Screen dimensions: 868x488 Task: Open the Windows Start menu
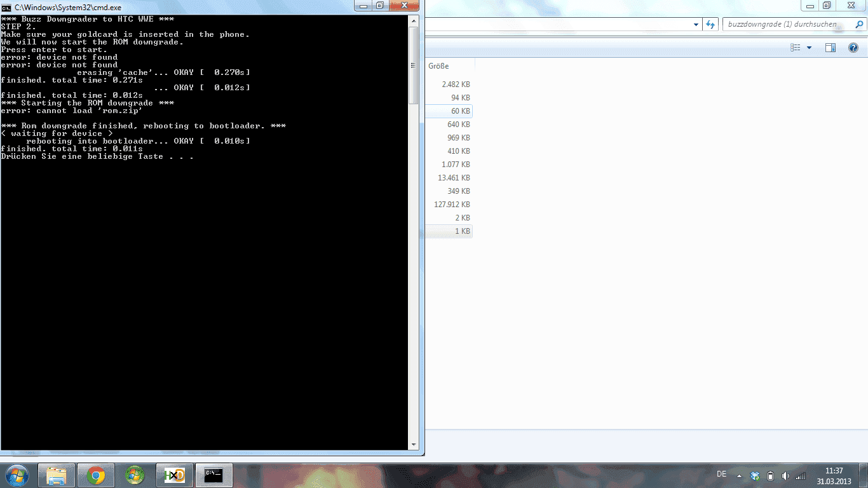17,475
